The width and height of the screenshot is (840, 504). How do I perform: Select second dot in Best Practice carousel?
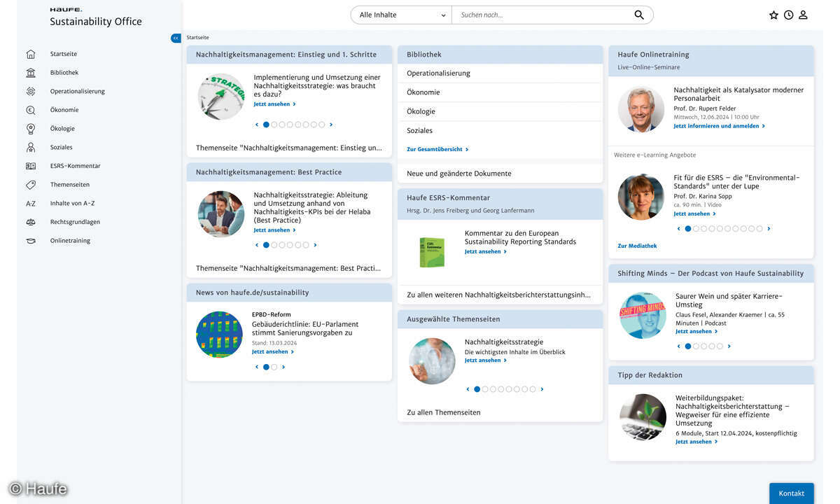274,245
